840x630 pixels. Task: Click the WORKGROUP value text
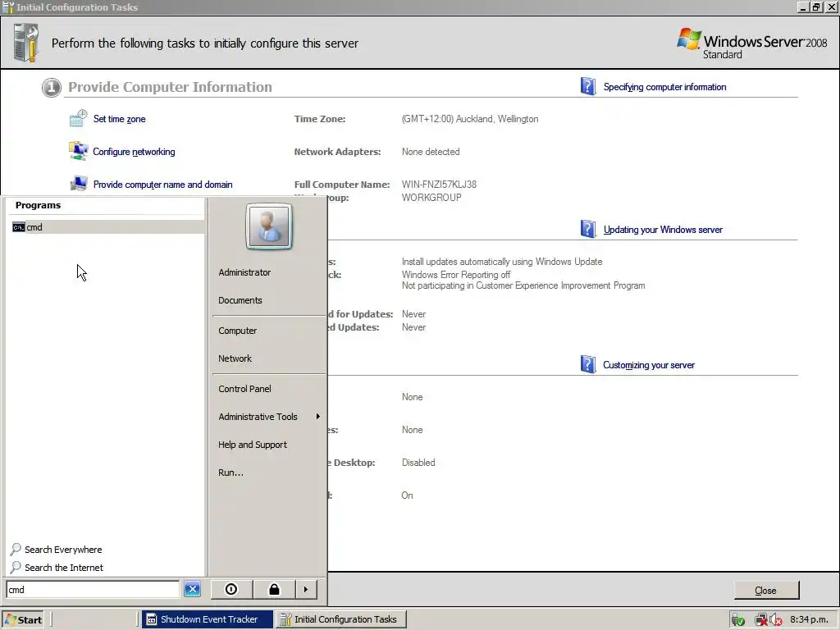click(431, 198)
